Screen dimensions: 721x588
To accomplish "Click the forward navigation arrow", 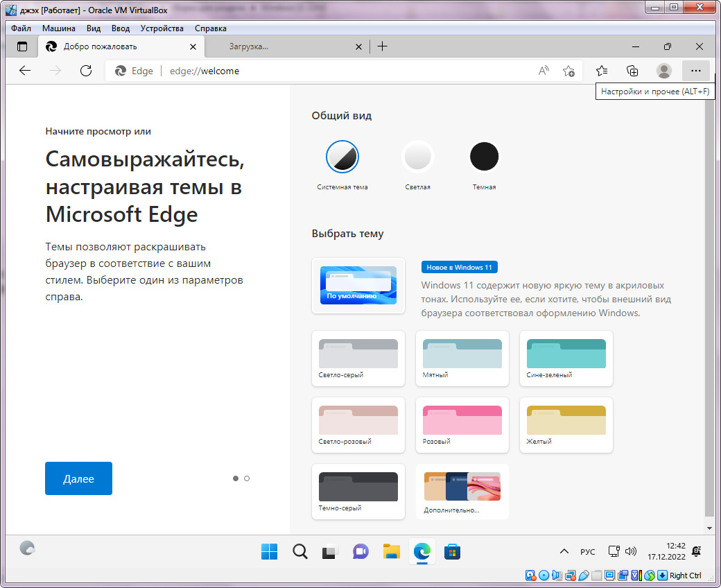I will 55,71.
